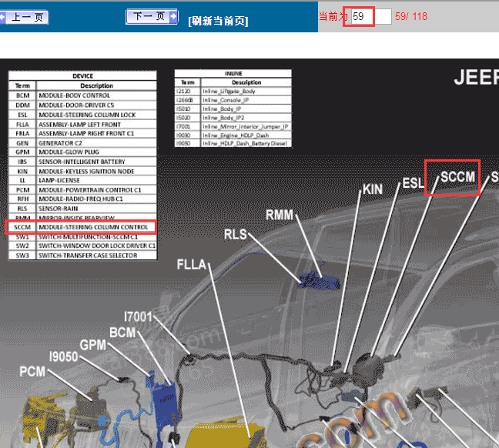Click the ASSEMBLY-LAMP LEFT FRONT row
Screen dimensions: 499x448
pyautogui.click(x=82, y=125)
